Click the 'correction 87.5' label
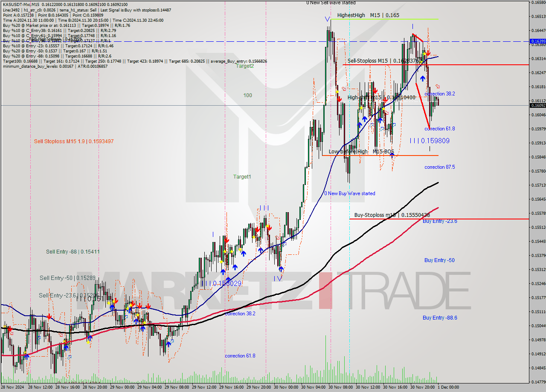 coord(439,167)
